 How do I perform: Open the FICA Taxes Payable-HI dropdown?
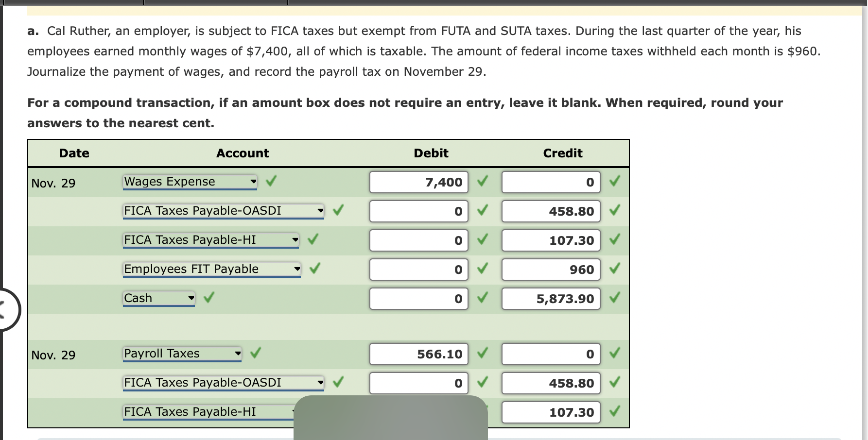296,240
